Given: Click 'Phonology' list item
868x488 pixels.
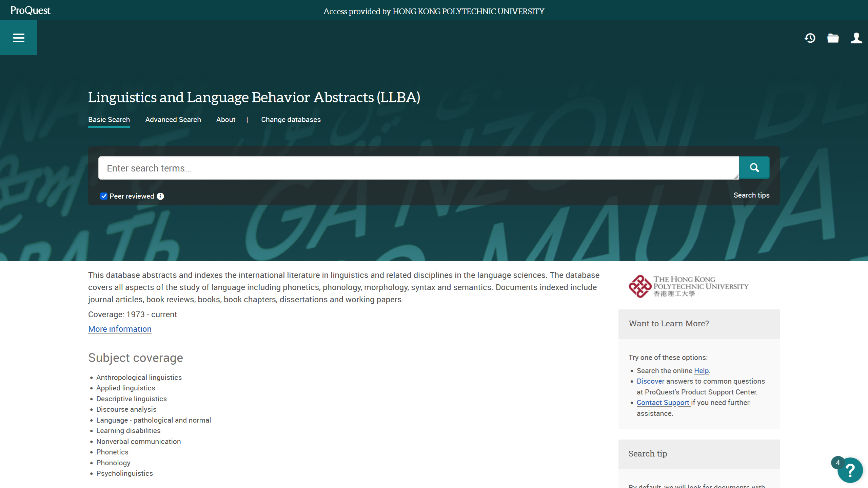Looking at the screenshot, I should point(113,463).
